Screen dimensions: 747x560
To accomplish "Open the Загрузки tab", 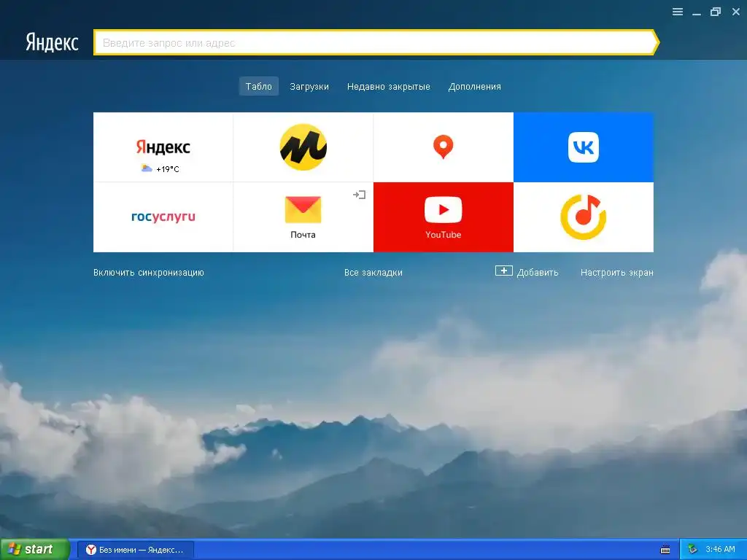I will coord(309,86).
